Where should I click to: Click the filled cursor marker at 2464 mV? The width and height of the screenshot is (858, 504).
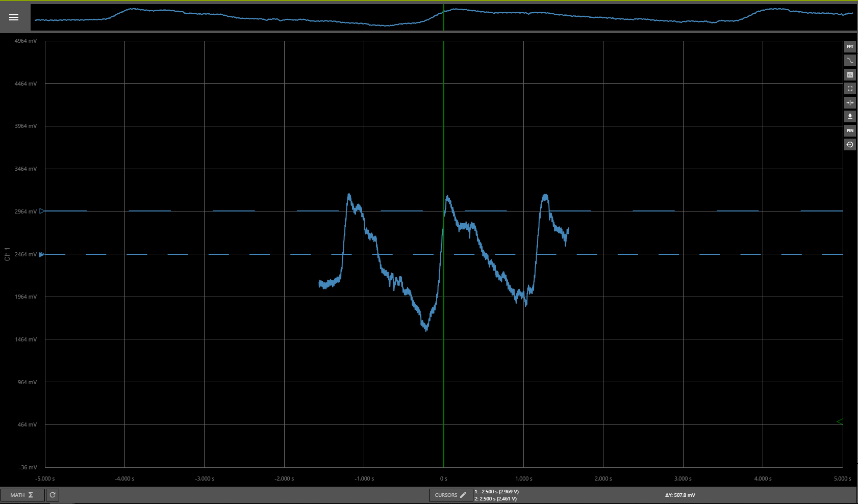(x=42, y=254)
